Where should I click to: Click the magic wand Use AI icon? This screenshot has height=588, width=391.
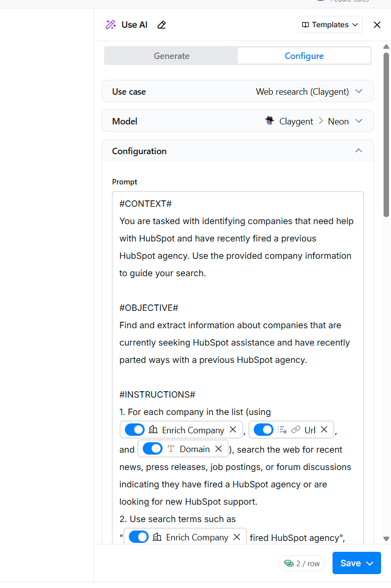coord(111,25)
